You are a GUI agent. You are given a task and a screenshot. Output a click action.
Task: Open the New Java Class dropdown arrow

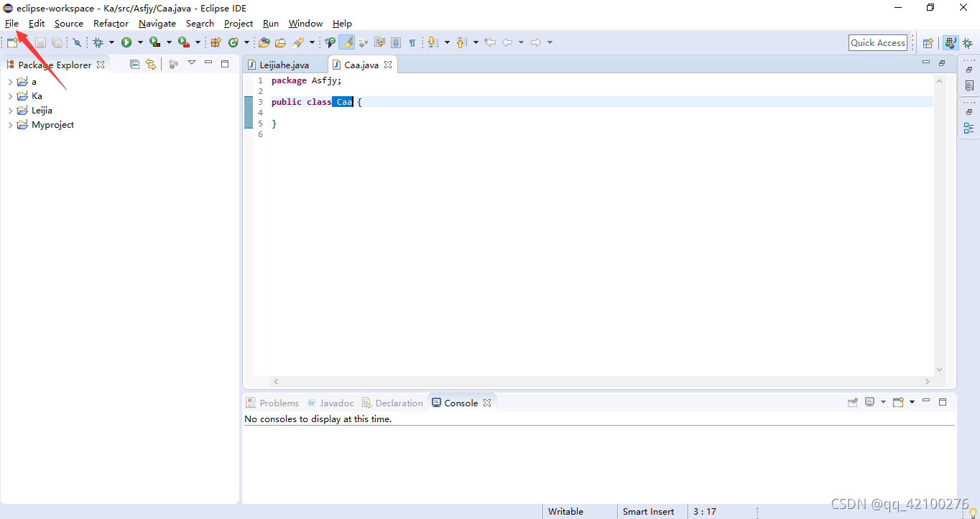(246, 42)
